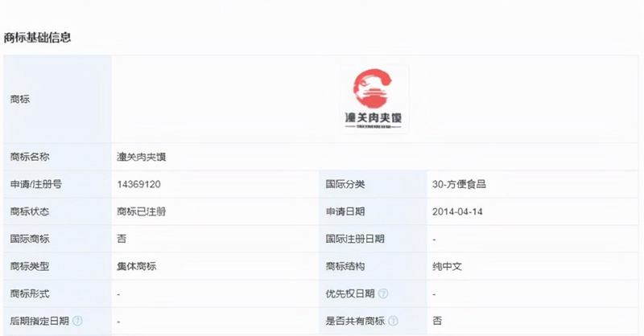The image size is (644, 336).
Task: Select the 国际商标 field label
Action: tap(30, 239)
